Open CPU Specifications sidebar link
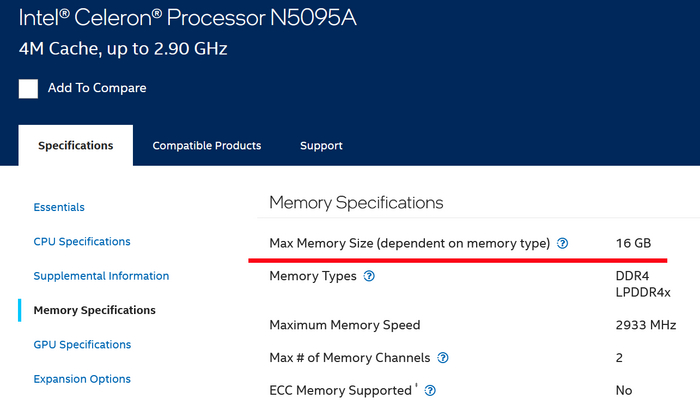 [x=82, y=241]
